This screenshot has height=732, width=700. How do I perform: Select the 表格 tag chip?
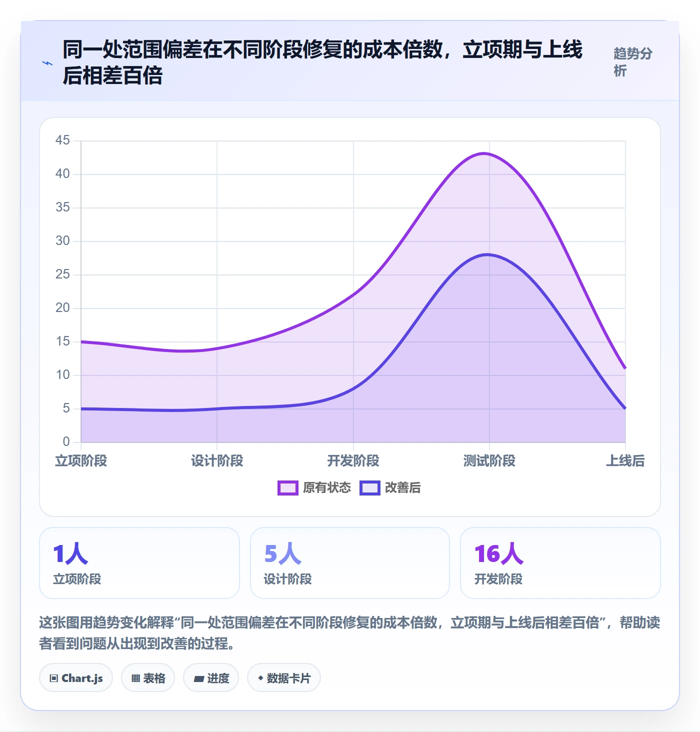coord(148,678)
